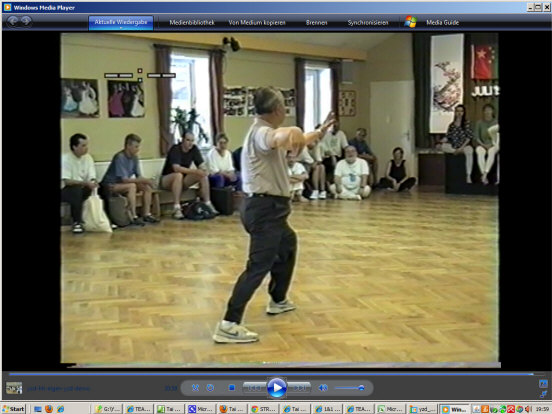Viewport: 552px width, 414px height.
Task: Turn shuffle playback on
Action: pos(195,388)
